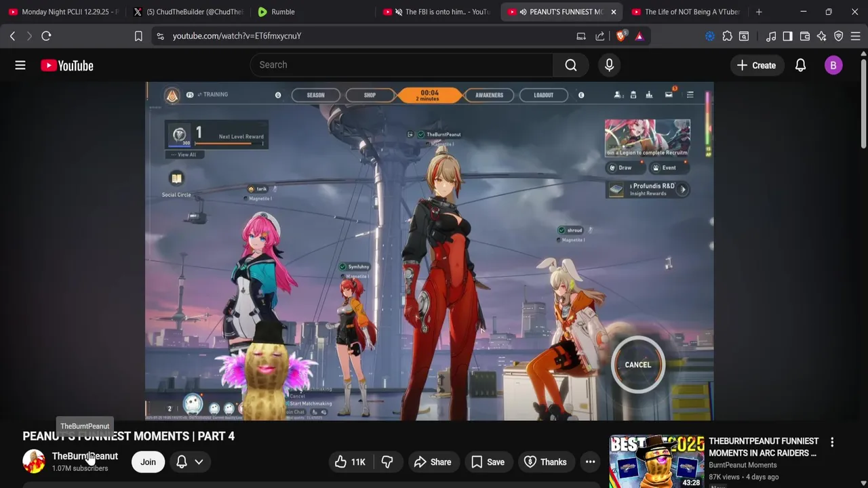View site information icon in address bar
Image resolution: width=868 pixels, height=488 pixels.
pyautogui.click(x=160, y=36)
